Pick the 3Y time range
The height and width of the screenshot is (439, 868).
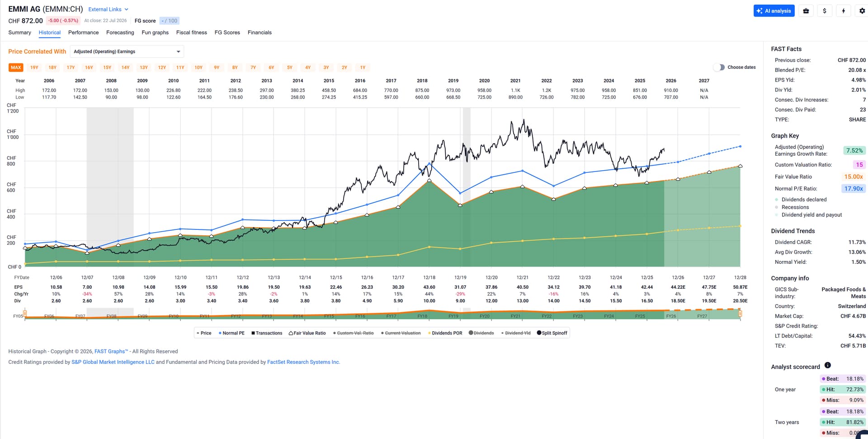326,67
